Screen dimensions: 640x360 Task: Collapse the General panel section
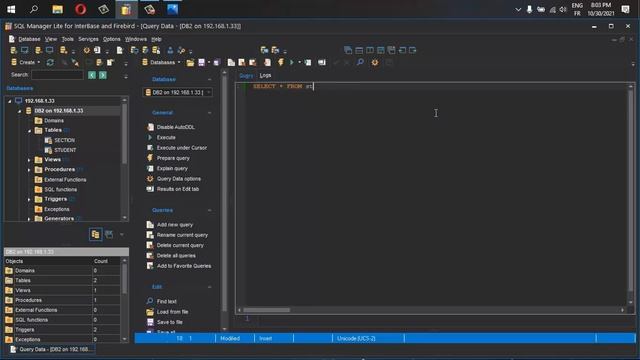(209, 113)
